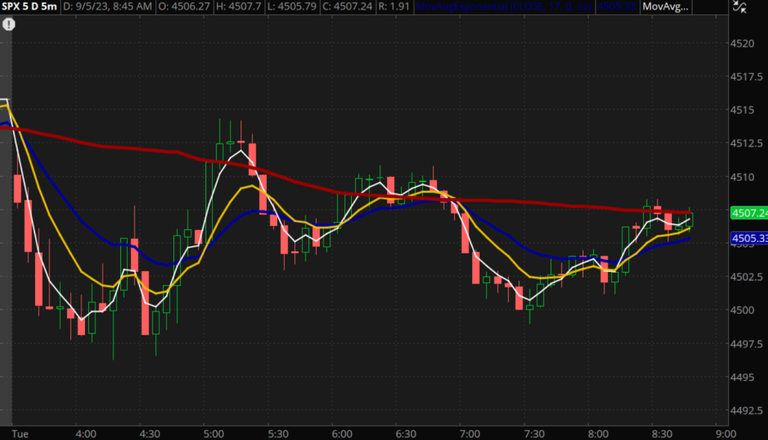
Task: Click the 6:00 time axis label
Action: 342,434
